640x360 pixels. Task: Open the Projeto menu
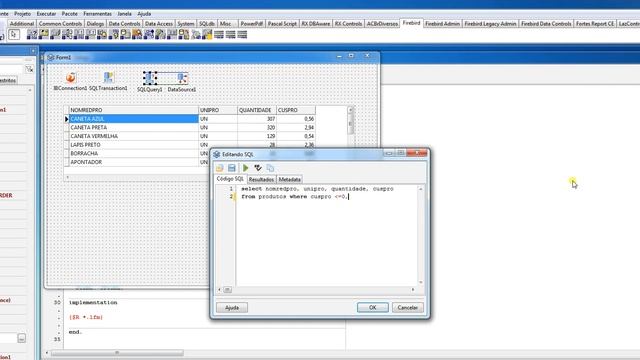[22, 13]
